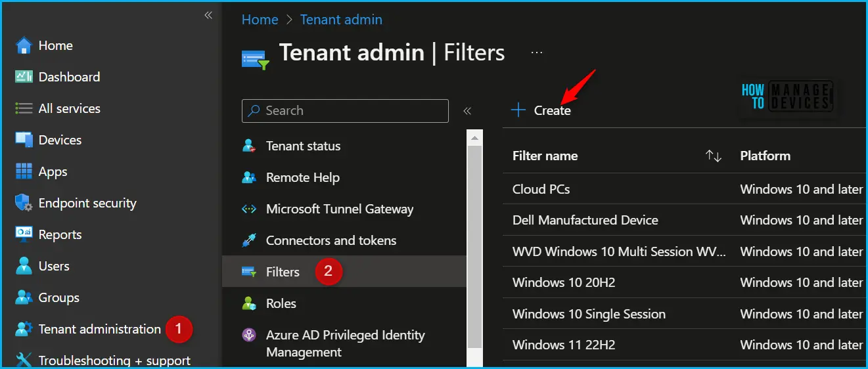Click the Devices monitor icon

point(24,140)
